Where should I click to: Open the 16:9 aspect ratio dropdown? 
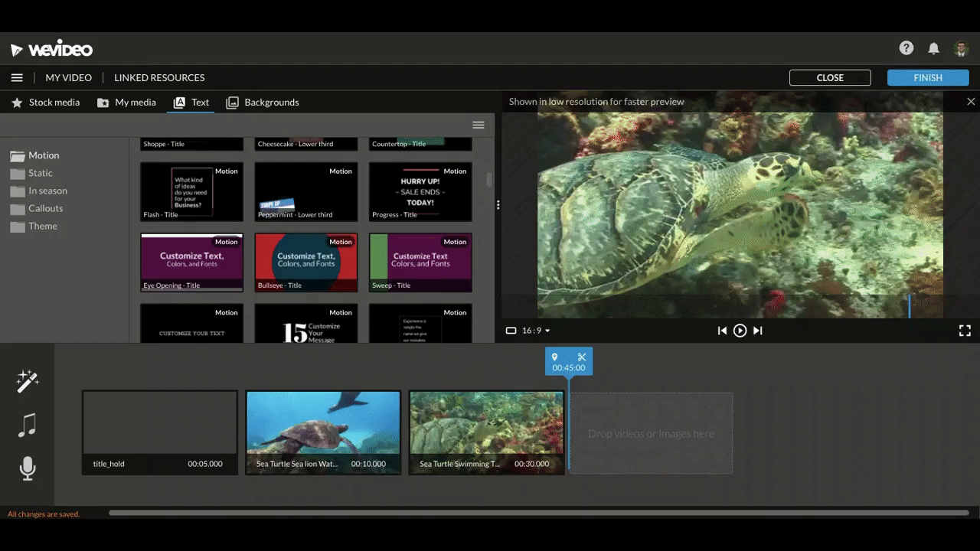pyautogui.click(x=528, y=331)
